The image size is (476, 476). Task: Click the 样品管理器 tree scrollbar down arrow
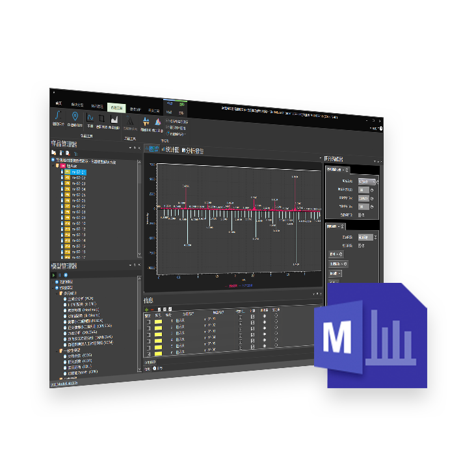coord(139,254)
